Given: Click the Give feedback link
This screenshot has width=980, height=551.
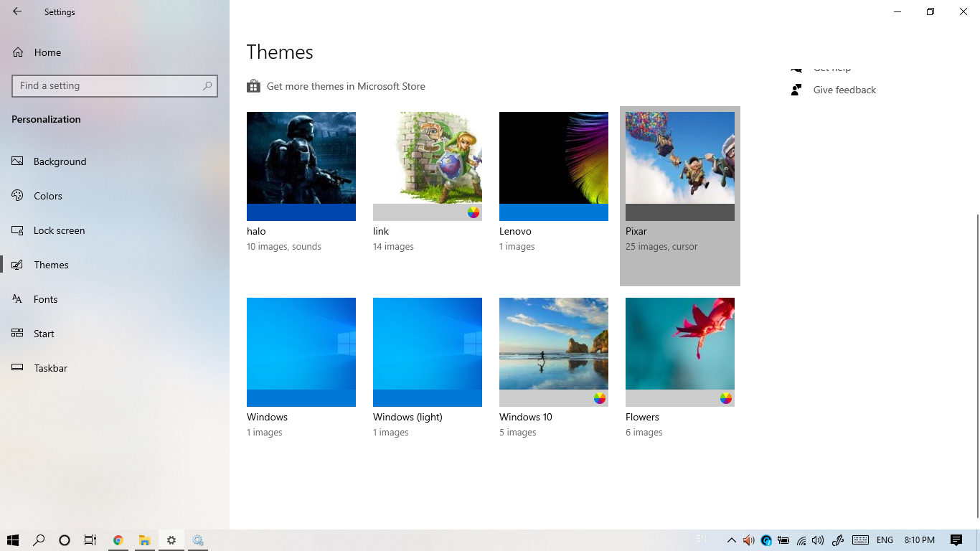Looking at the screenshot, I should click(x=844, y=90).
